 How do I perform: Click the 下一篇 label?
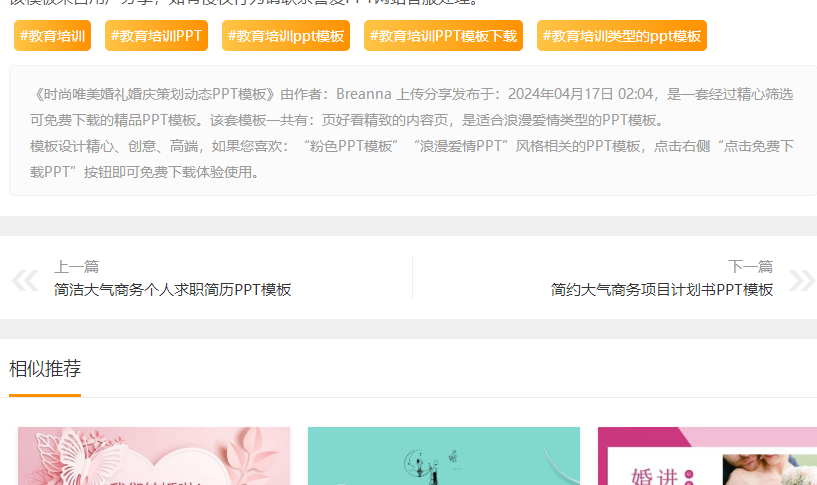tap(750, 267)
